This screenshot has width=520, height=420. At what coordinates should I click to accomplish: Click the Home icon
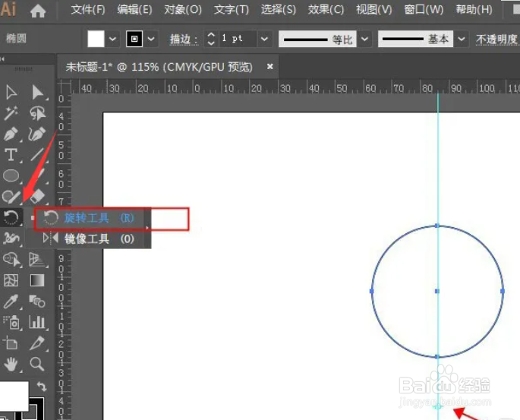[x=38, y=11]
